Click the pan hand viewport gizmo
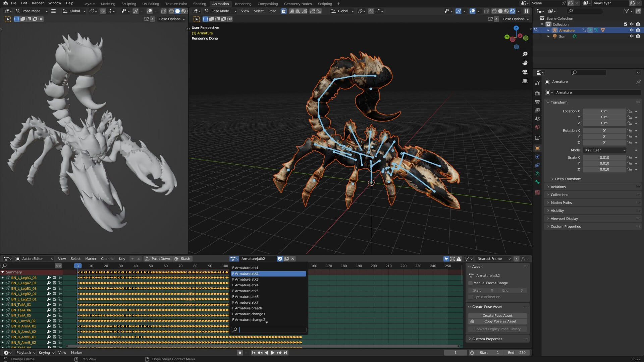Viewport: 644px width, 362px height. [525, 63]
